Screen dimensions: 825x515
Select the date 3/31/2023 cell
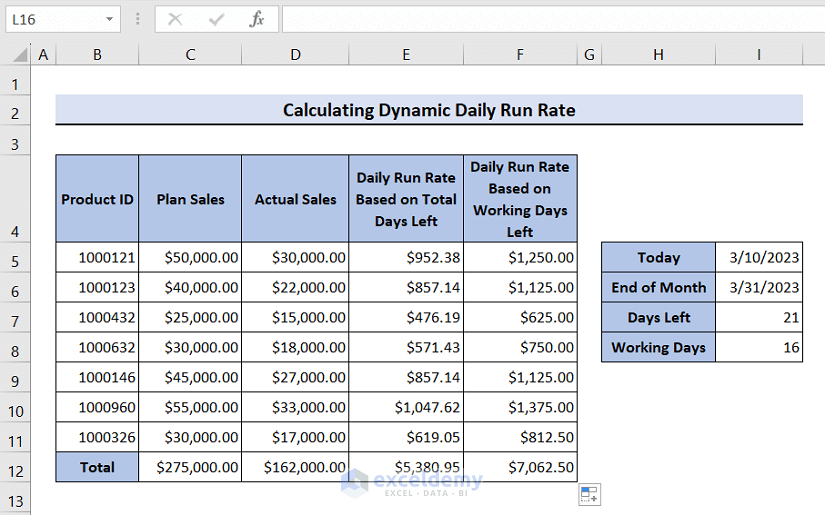tap(759, 287)
